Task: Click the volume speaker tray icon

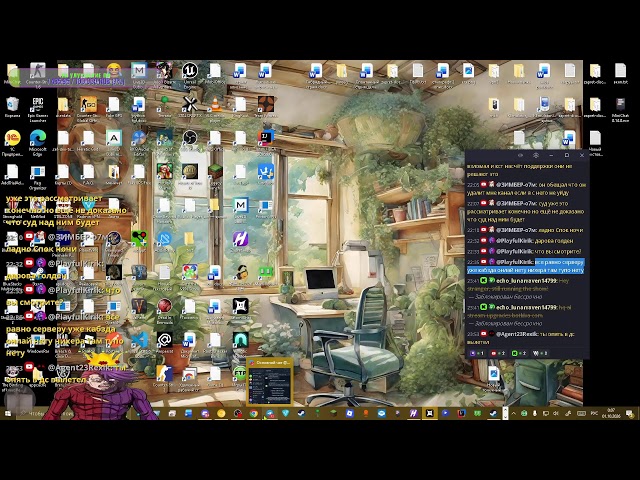Action: 556,413
